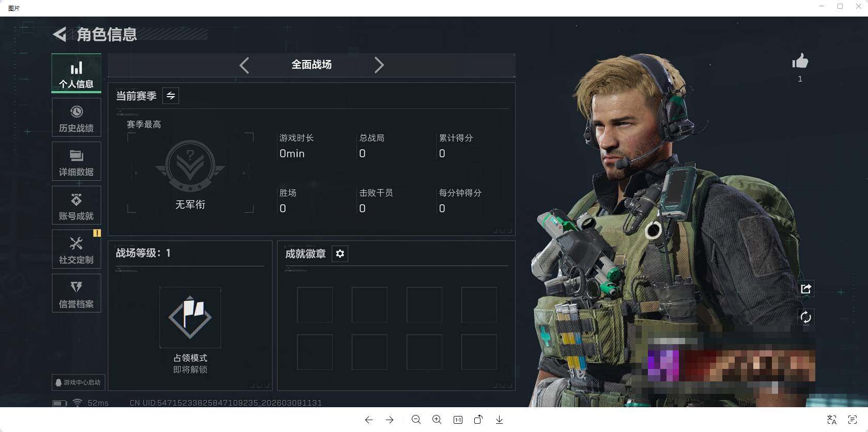This screenshot has height=432, width=868.
Task: Rotate the image in the viewer toolbar
Action: (478, 420)
